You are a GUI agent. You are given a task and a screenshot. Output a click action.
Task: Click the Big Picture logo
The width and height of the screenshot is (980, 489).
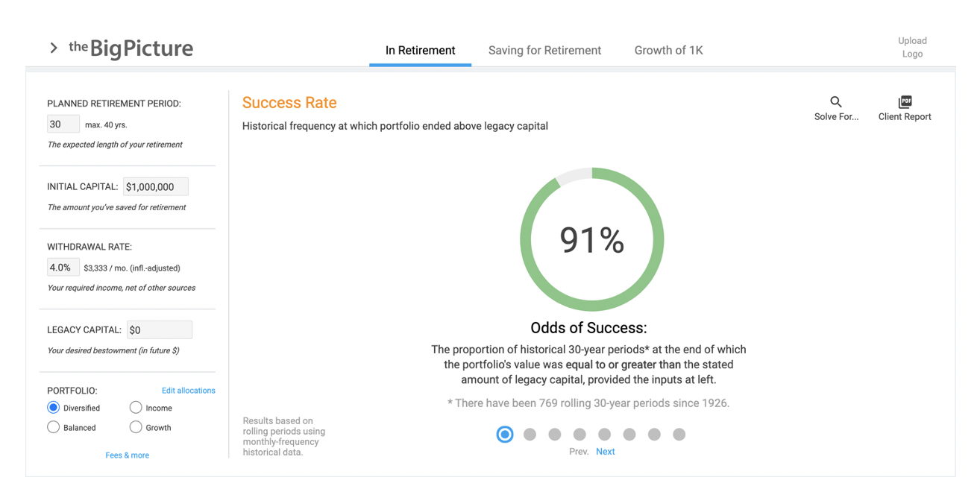pos(131,49)
